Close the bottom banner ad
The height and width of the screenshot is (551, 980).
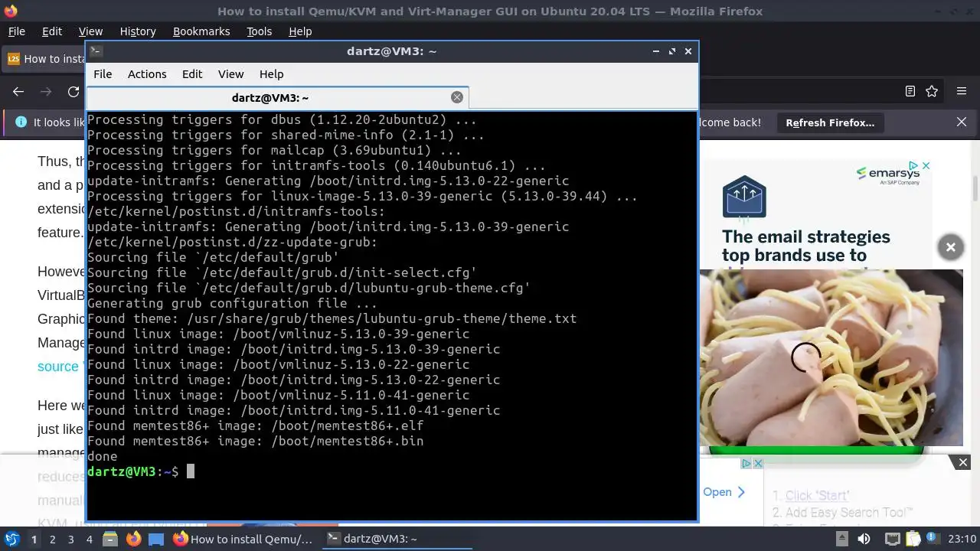click(x=963, y=462)
